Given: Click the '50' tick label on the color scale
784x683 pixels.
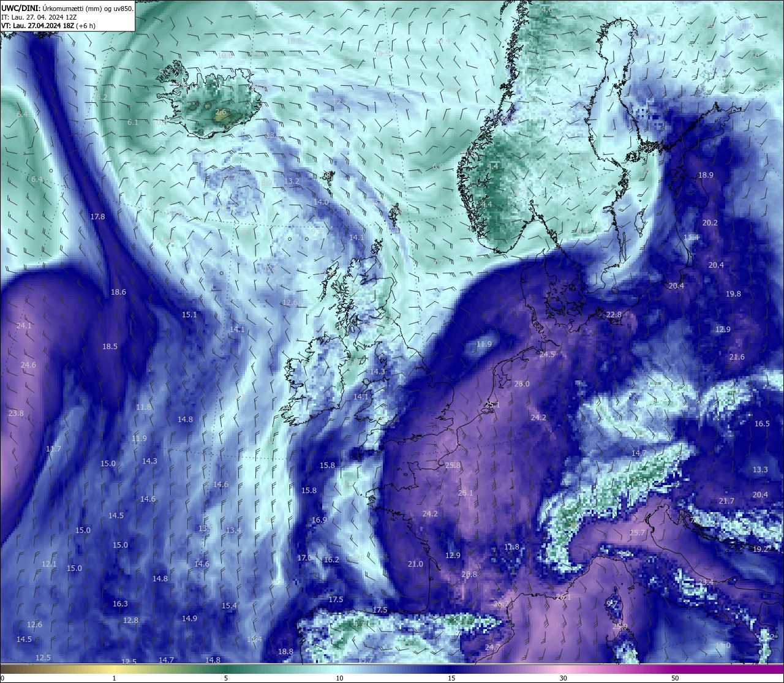Looking at the screenshot, I should pyautogui.click(x=675, y=677).
